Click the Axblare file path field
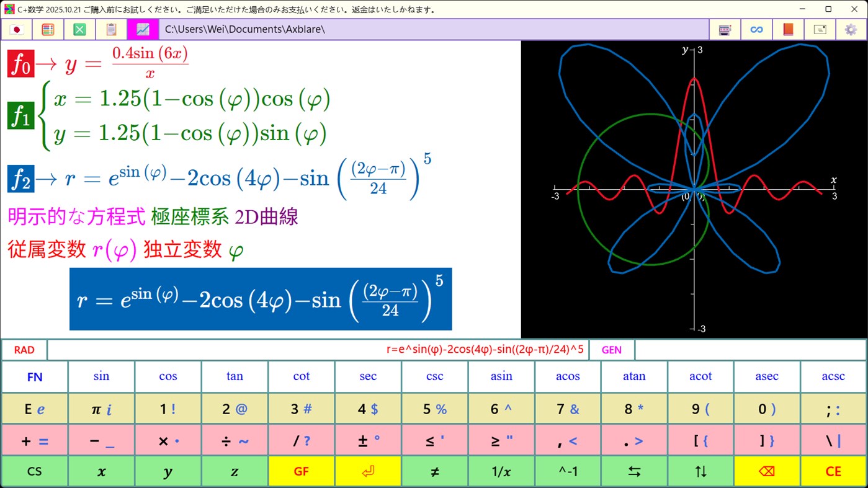Viewport: 868px width, 488px height. pyautogui.click(x=434, y=29)
